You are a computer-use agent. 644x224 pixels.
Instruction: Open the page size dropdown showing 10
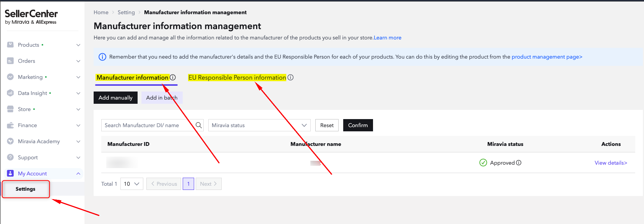click(x=131, y=184)
